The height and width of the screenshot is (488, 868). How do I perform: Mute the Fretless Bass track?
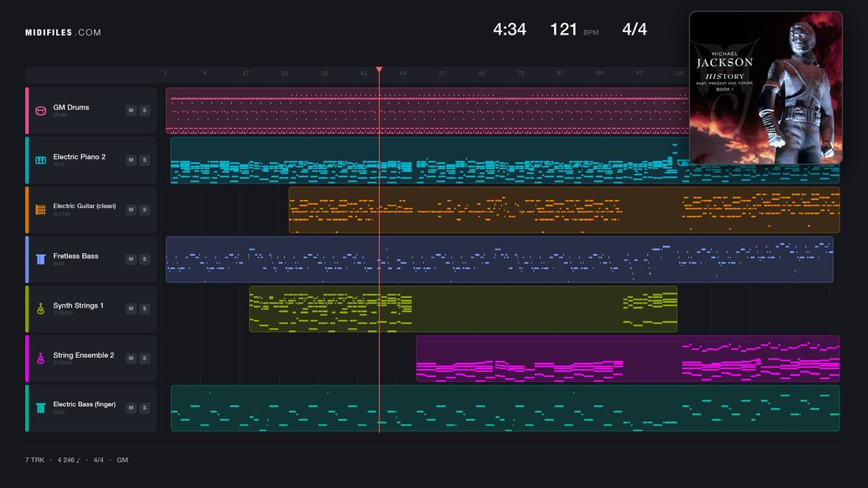pos(131,259)
